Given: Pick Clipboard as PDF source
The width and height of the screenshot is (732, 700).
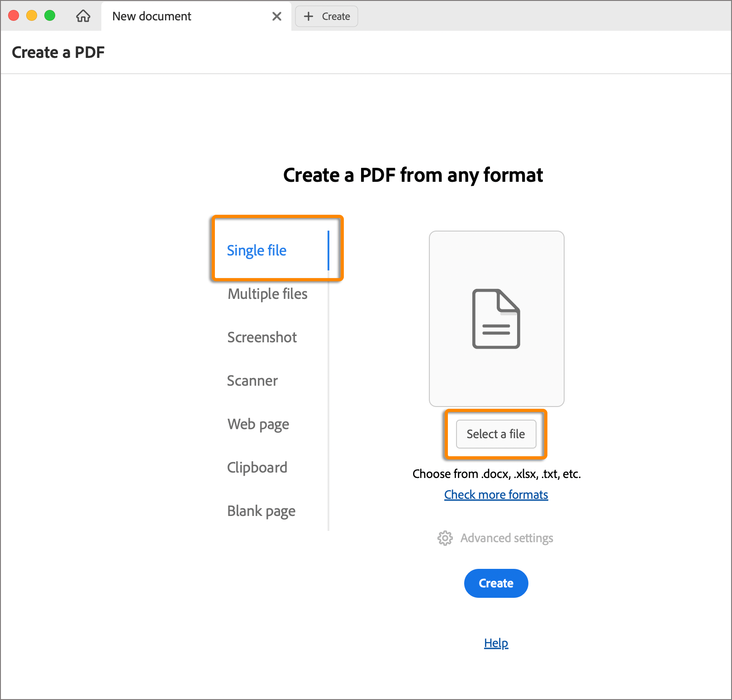Looking at the screenshot, I should [x=257, y=468].
